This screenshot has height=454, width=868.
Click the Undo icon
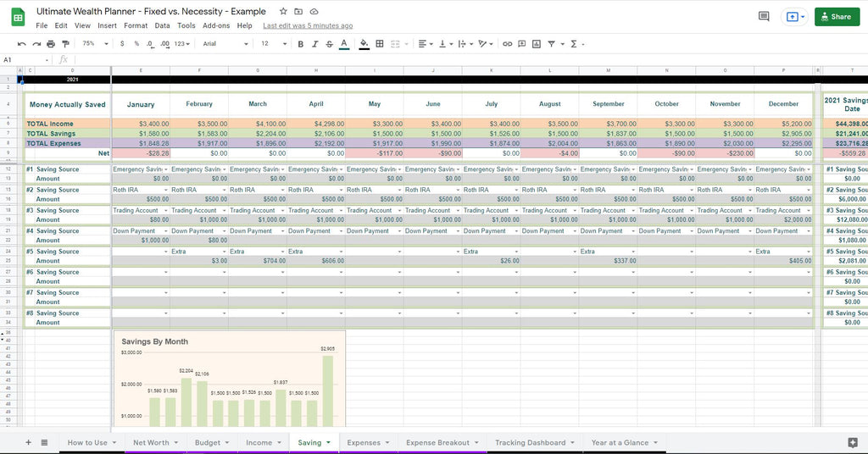(21, 44)
